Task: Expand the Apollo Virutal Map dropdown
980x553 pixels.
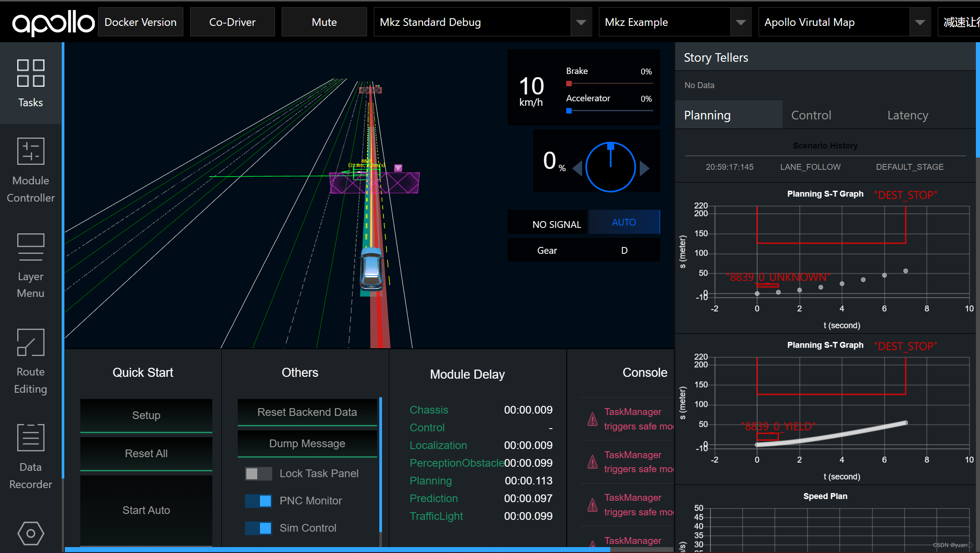Action: (x=920, y=22)
